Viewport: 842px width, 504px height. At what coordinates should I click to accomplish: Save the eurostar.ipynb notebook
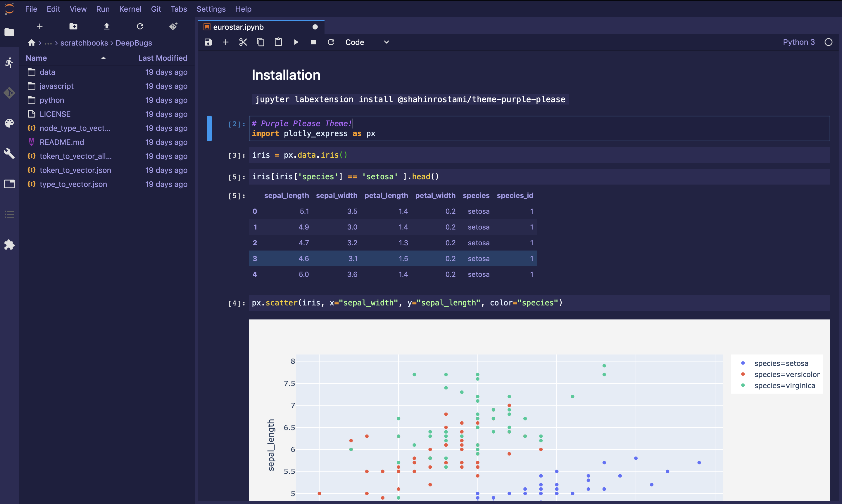(x=208, y=42)
